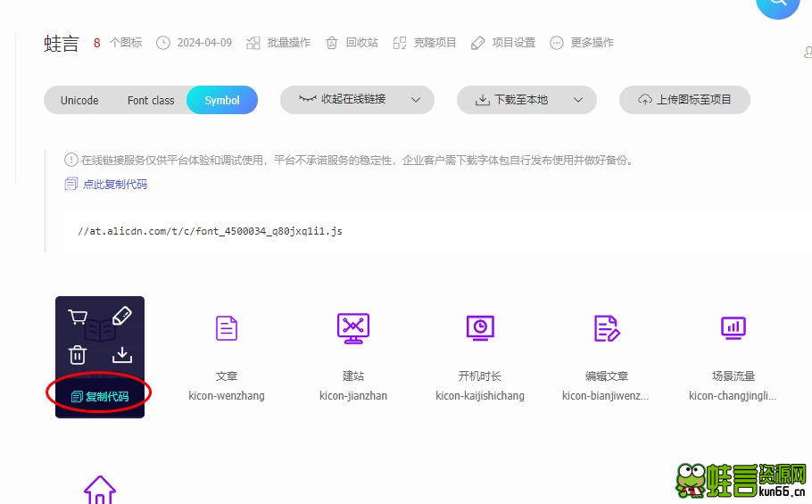The width and height of the screenshot is (812, 504).
Task: Select the 场景流量 chart monitor icon
Action: pos(733,328)
